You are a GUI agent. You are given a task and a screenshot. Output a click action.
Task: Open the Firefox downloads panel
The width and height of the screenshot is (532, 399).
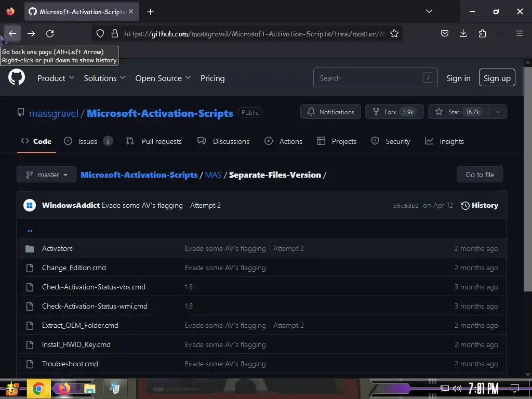point(463,33)
